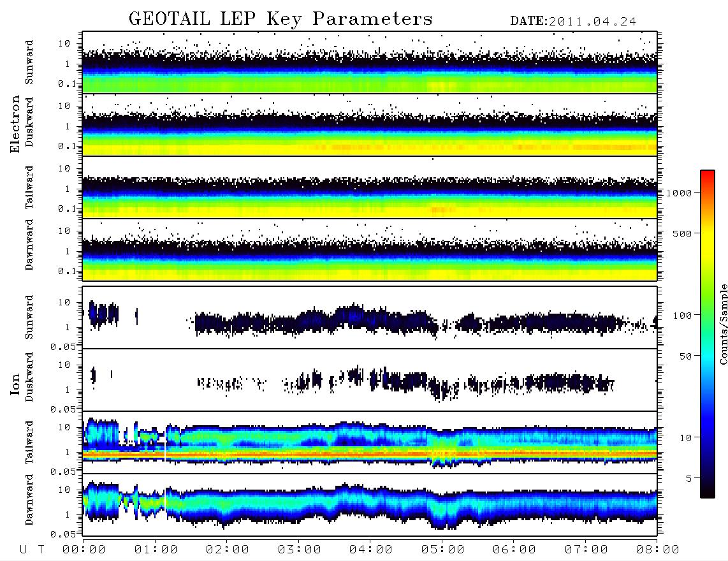Click the Electron Tailward spectrogram panel
This screenshot has width=728, height=561.
[370, 187]
